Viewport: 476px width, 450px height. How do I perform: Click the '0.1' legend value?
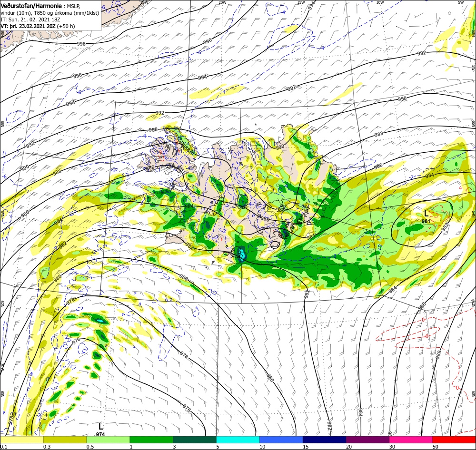click(4, 447)
